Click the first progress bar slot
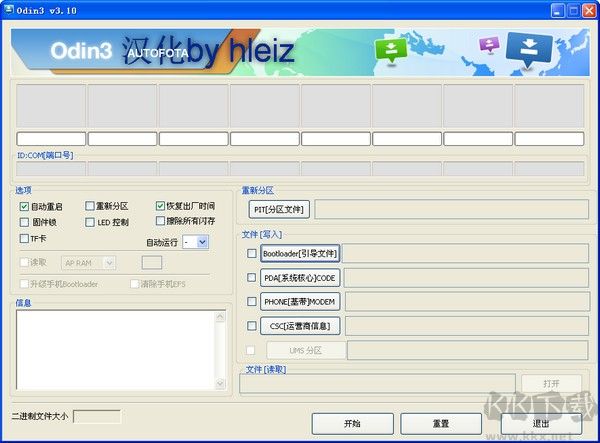This screenshot has height=443, width=600. point(51,139)
